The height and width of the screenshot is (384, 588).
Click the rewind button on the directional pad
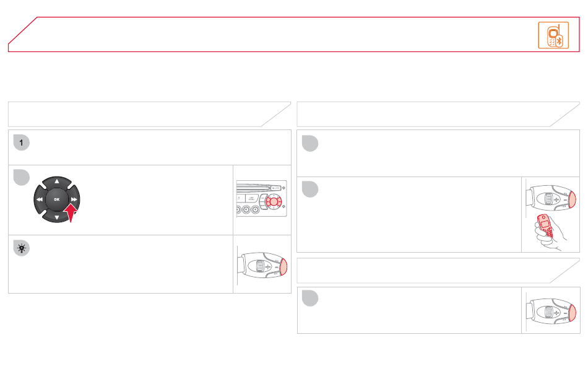(40, 199)
